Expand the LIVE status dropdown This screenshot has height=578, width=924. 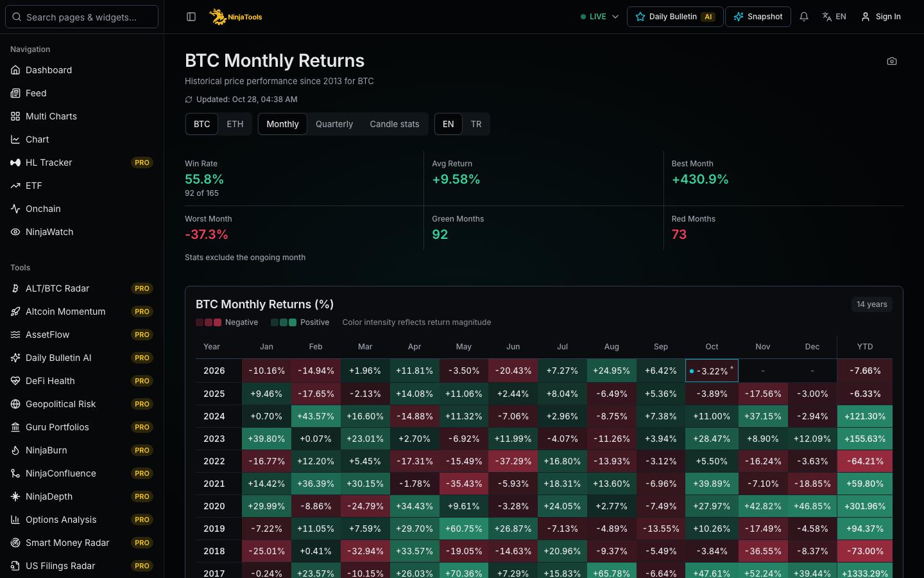tap(599, 17)
